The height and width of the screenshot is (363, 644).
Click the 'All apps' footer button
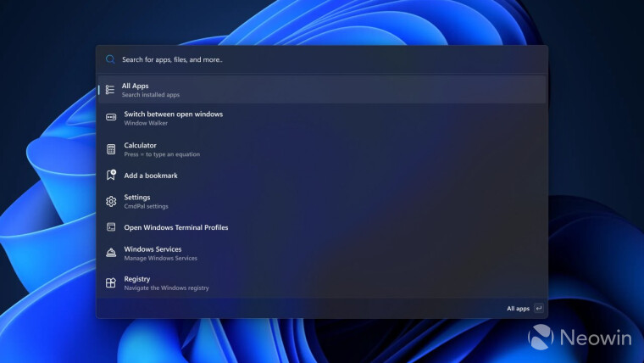[x=518, y=309]
